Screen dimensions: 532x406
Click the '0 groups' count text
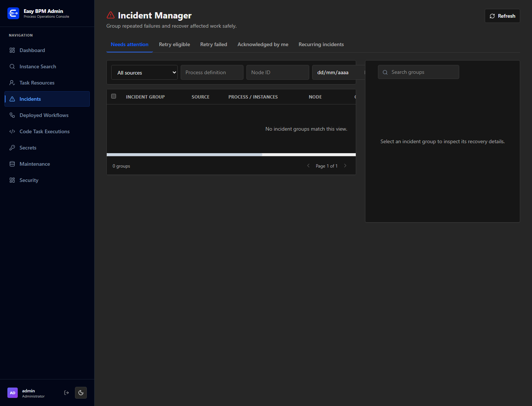121,166
